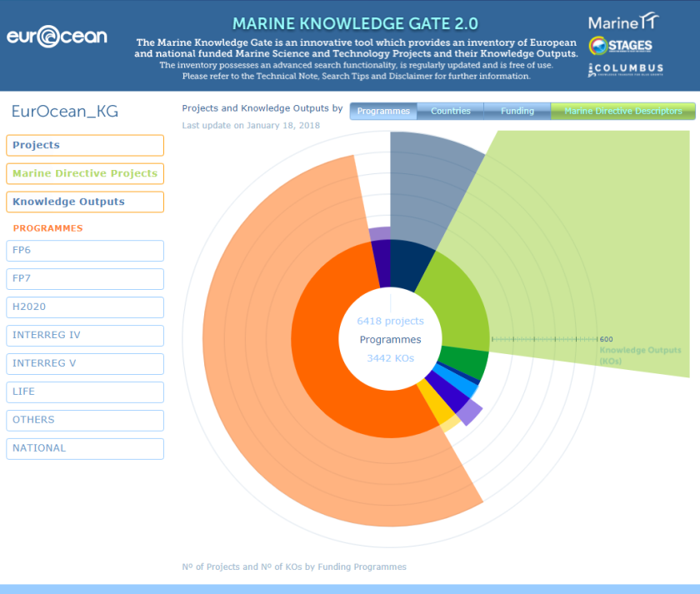Click the 'MARINE KNOWLEDGE GATE 2.0' heading

pos(355,23)
